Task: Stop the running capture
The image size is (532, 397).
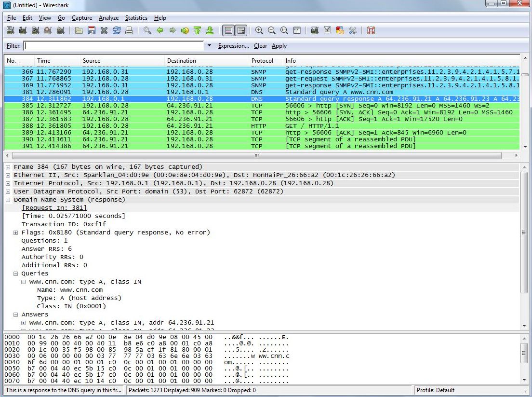Action: click(x=48, y=30)
